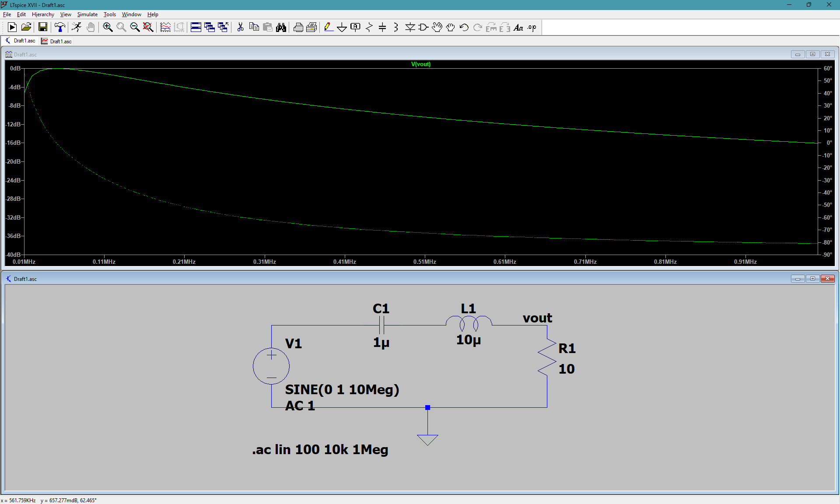Click the .ac lin 100 10k 1Meg directive
This screenshot has width=840, height=504.
click(x=320, y=450)
